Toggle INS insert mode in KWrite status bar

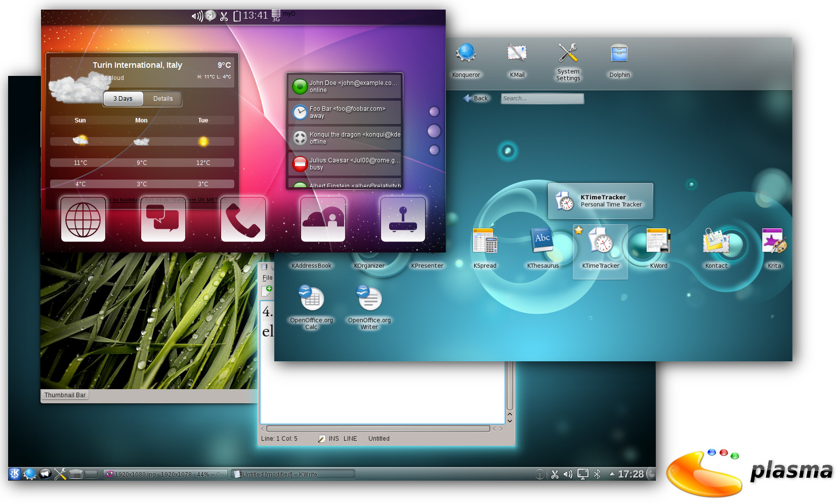[333, 439]
